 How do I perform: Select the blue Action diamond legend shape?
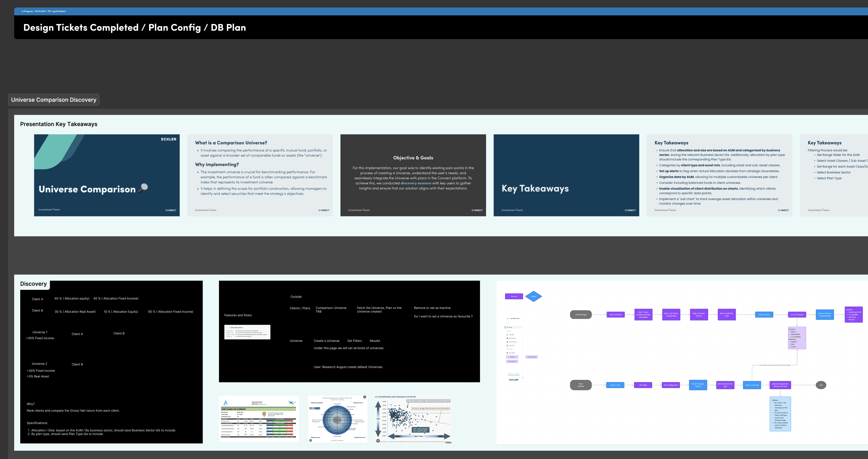[533, 297]
